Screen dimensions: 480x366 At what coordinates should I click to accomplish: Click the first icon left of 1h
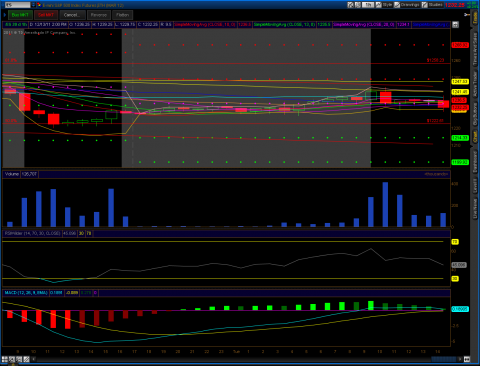350,5
